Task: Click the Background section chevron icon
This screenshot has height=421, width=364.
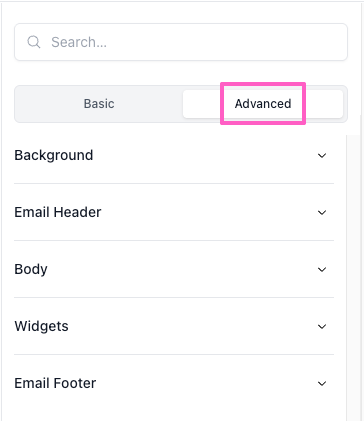Action: pos(322,155)
